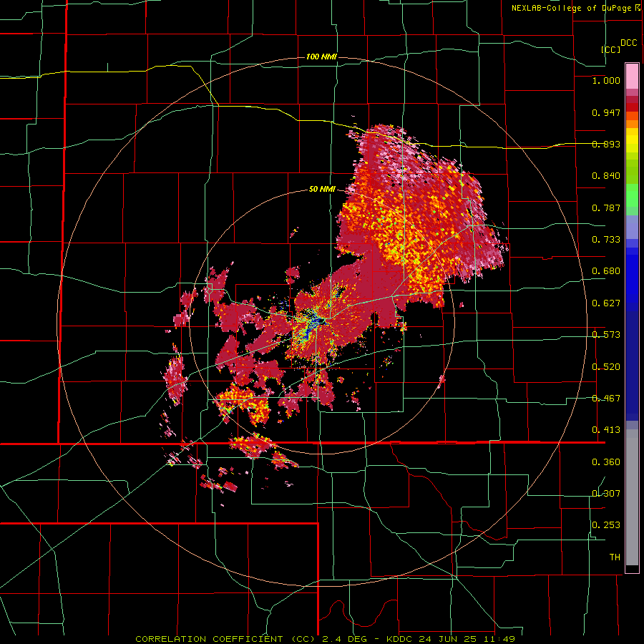Click the bright green segment of the color bar
Screen dimensions: 644x644
(x=632, y=196)
